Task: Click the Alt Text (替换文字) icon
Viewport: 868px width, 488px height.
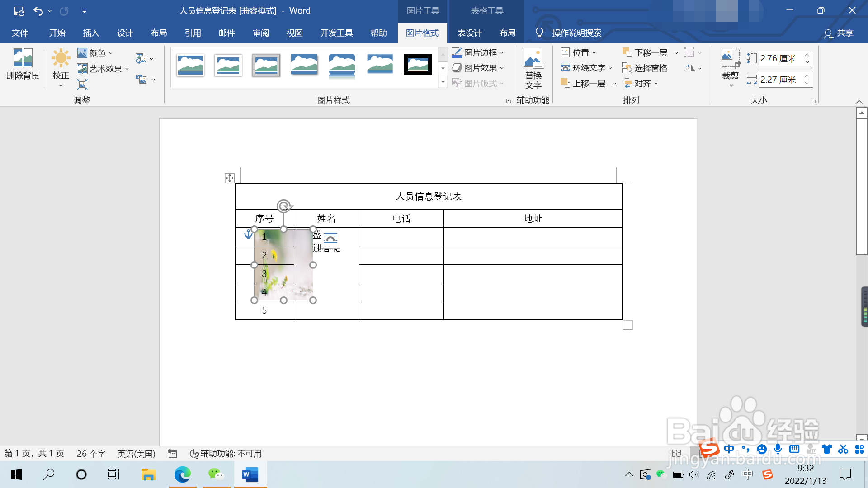Action: [533, 60]
